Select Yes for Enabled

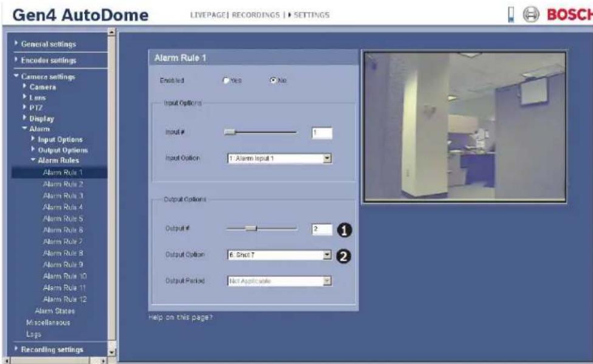click(x=226, y=80)
